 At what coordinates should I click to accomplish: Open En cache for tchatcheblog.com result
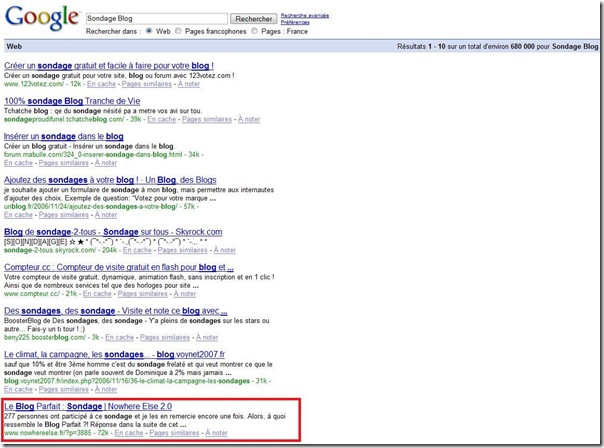click(162, 119)
